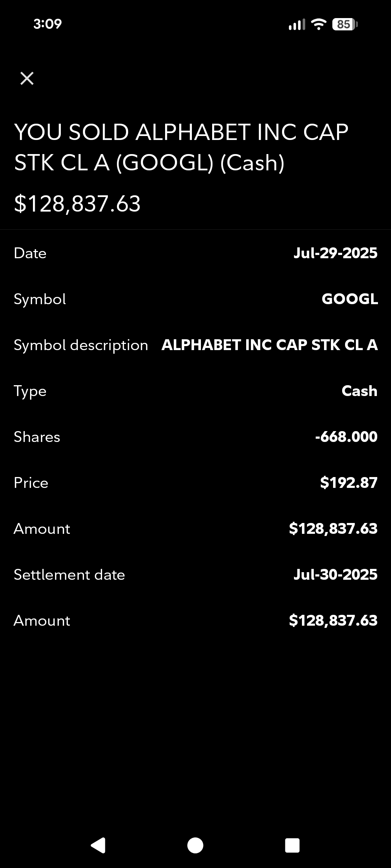The width and height of the screenshot is (391, 868).
Task: Tap the ALPHABET INC CAP STK CL A description
Action: [269, 345]
